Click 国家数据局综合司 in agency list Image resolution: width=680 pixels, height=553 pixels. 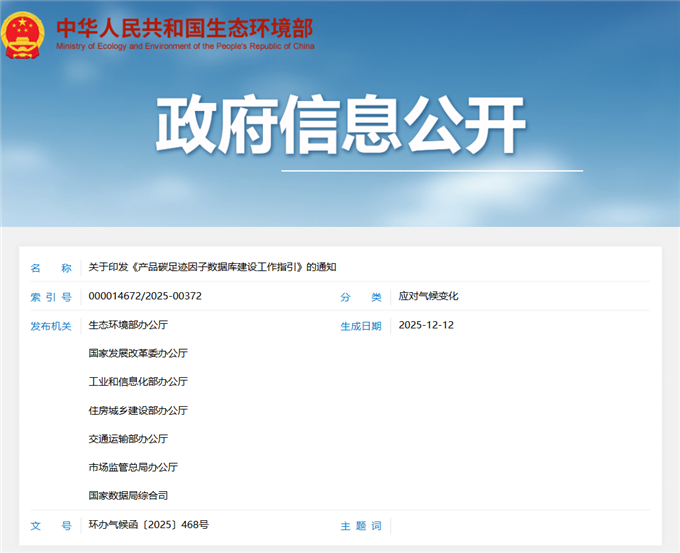[128, 495]
